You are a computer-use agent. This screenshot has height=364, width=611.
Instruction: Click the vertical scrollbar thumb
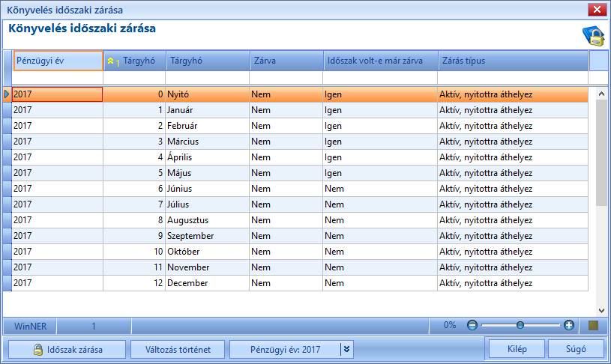coord(601,153)
